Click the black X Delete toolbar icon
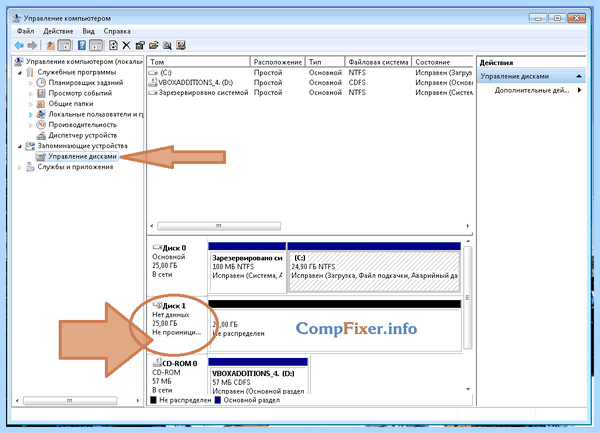The height and width of the screenshot is (433, 600). 126,46
